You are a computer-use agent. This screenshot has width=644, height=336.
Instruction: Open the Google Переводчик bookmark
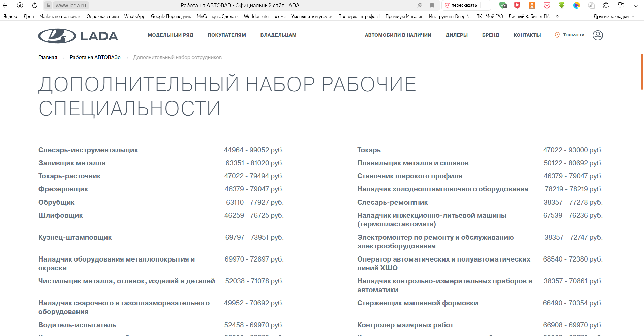[171, 16]
